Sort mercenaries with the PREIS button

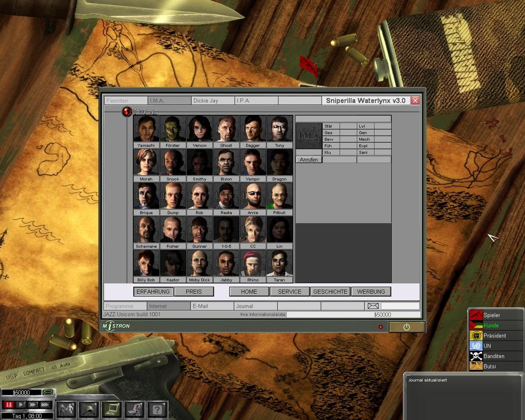[x=194, y=292]
